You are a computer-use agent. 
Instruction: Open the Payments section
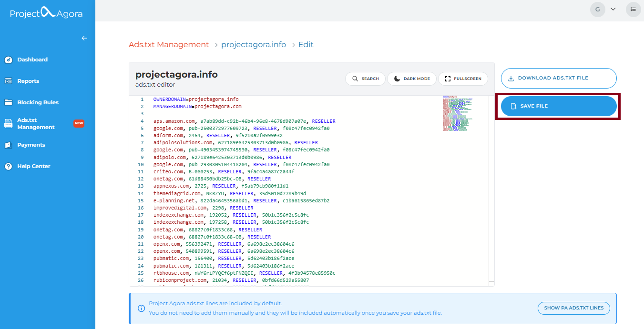(x=31, y=145)
